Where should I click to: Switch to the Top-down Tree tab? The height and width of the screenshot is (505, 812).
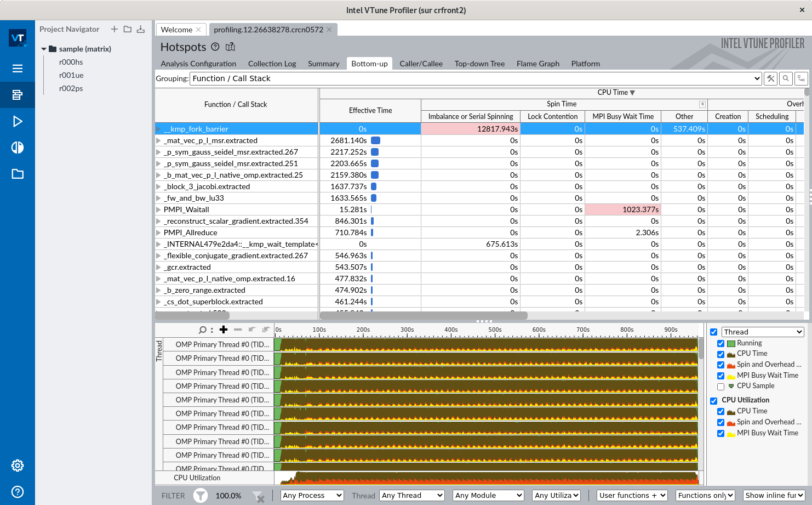(479, 64)
